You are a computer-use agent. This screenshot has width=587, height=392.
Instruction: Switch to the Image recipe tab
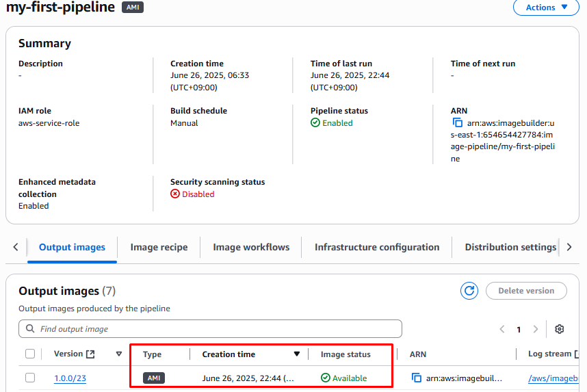[159, 247]
